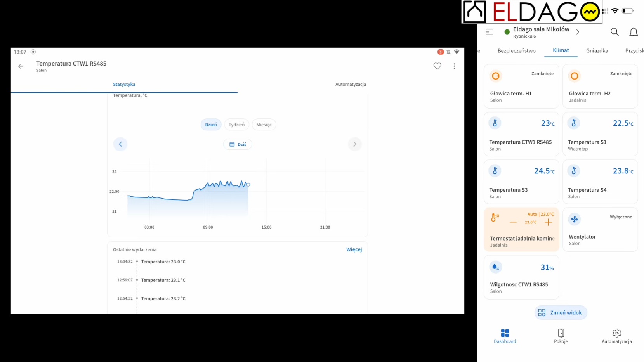Open notifications via the bell icon
The height and width of the screenshot is (362, 644).
pyautogui.click(x=633, y=32)
